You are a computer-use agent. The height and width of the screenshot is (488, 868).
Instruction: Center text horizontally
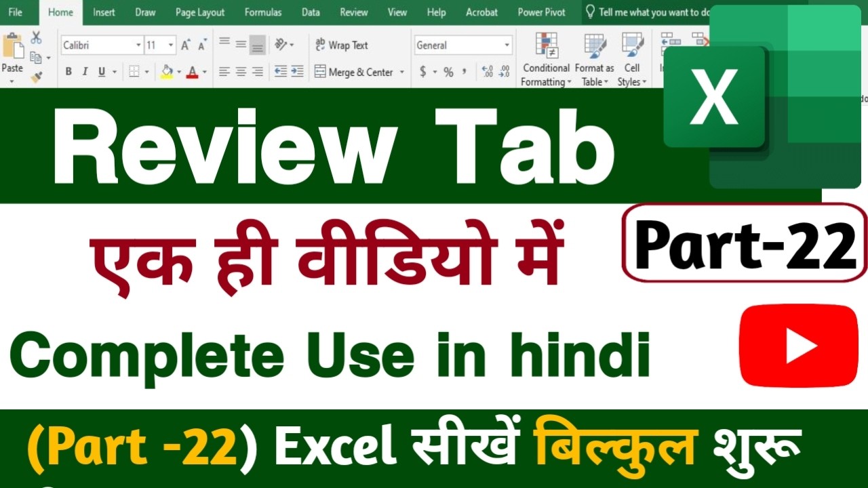click(x=241, y=71)
